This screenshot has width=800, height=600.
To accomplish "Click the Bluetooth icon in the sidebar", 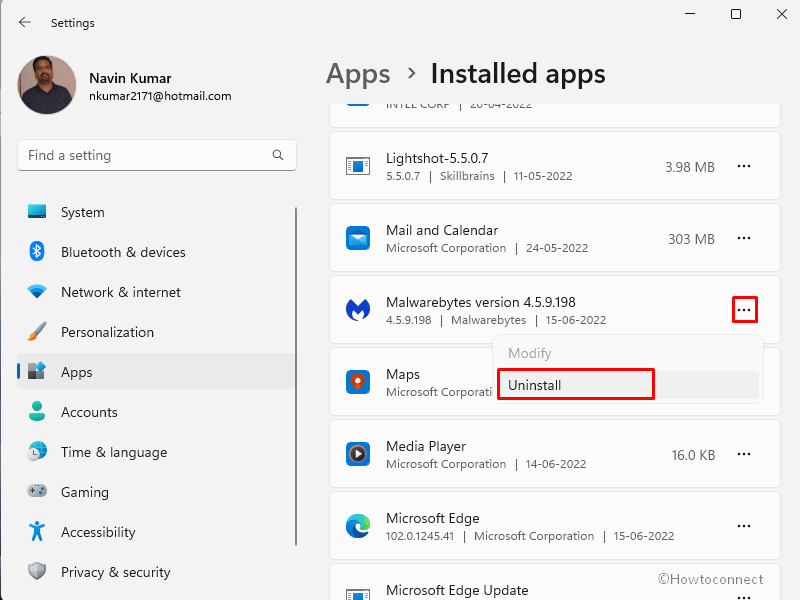I will click(37, 251).
